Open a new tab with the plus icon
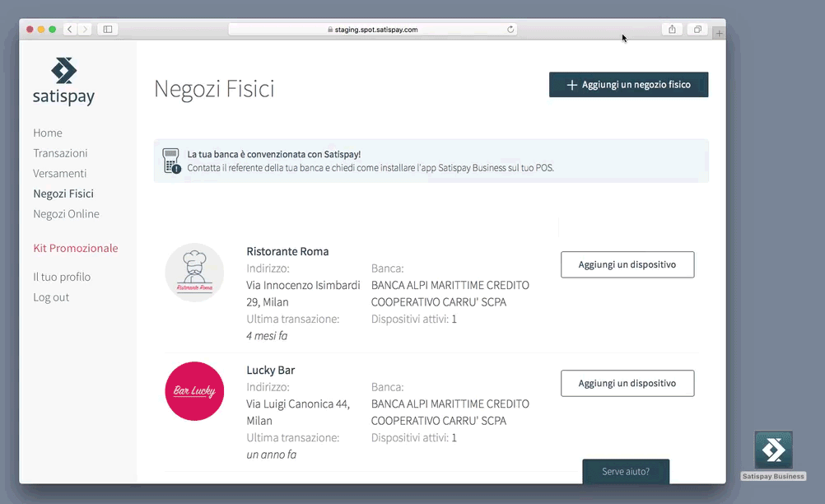825x504 pixels. 720,34
